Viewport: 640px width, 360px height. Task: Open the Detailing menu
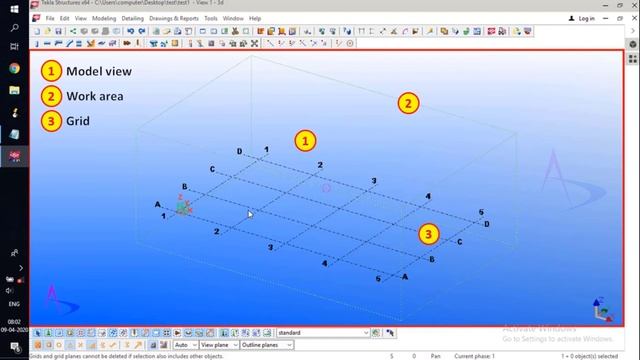click(x=133, y=18)
